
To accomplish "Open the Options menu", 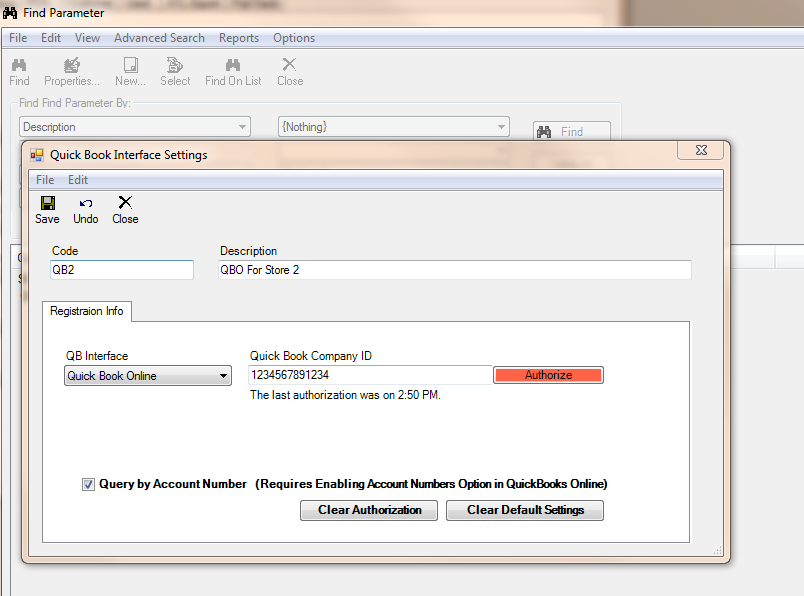I will pos(294,38).
